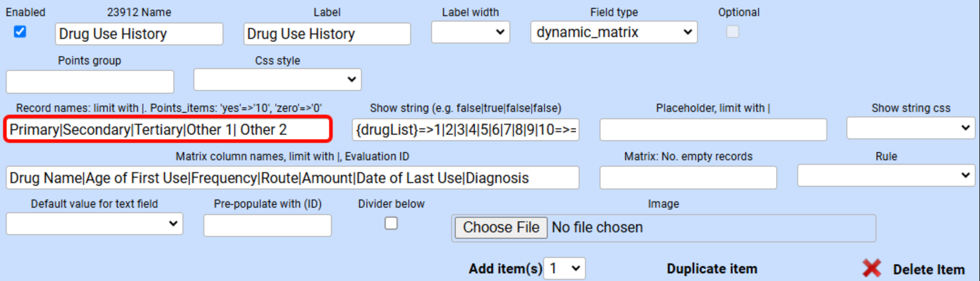
Task: Click the Duplicate item link
Action: (x=712, y=269)
